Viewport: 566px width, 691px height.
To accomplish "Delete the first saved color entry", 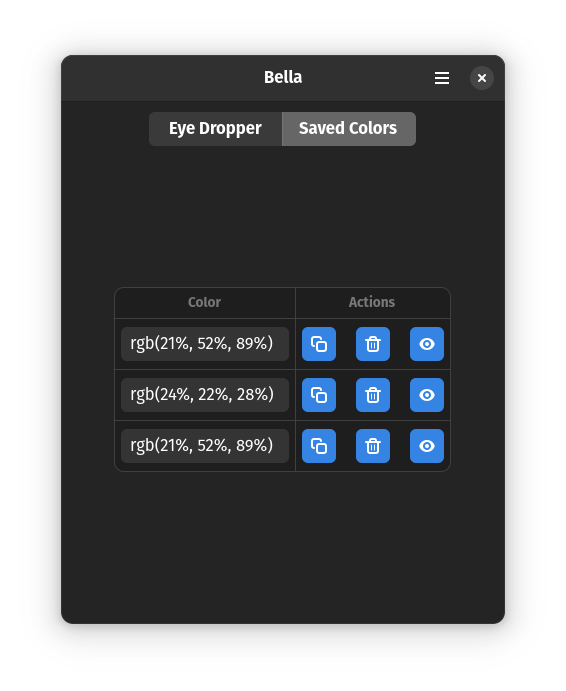I will click(373, 344).
